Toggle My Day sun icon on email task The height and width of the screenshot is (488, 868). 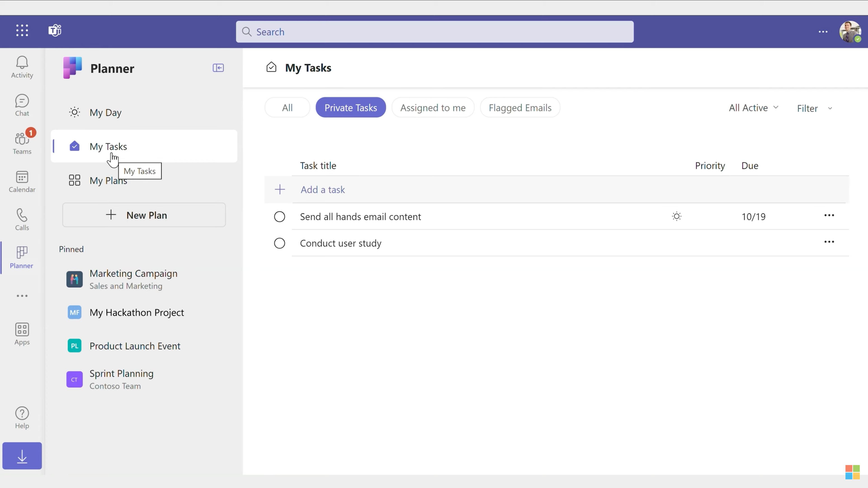(x=676, y=216)
